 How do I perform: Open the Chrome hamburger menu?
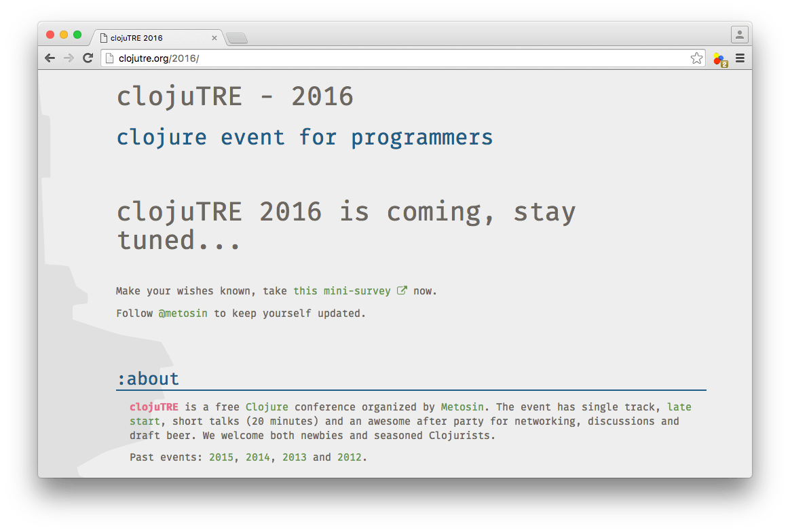tap(740, 58)
